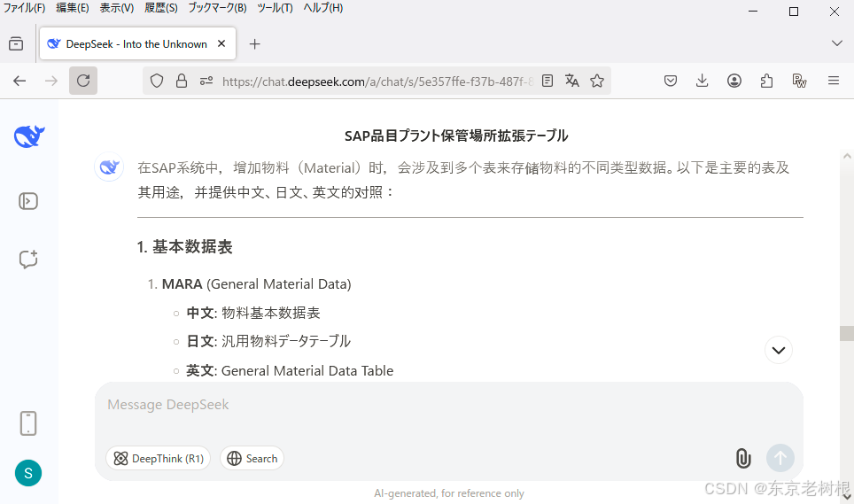
Task: Attach a file with the paperclip icon
Action: coord(743,458)
